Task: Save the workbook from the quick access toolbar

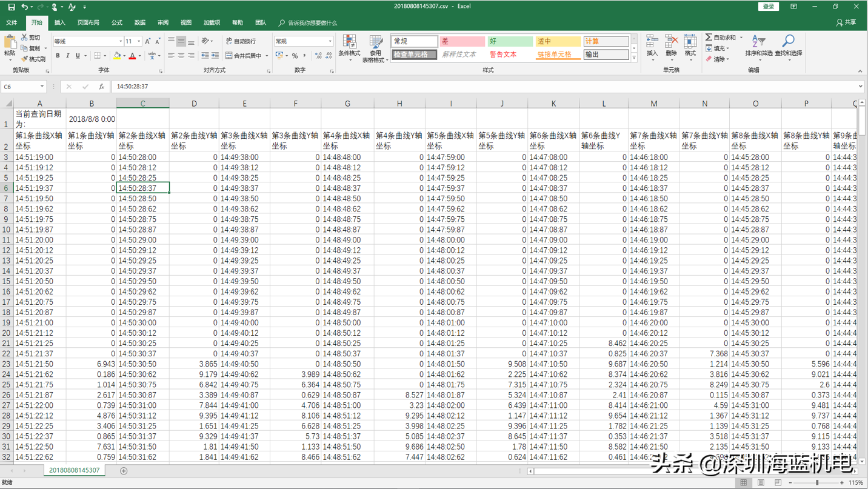Action: [11, 7]
